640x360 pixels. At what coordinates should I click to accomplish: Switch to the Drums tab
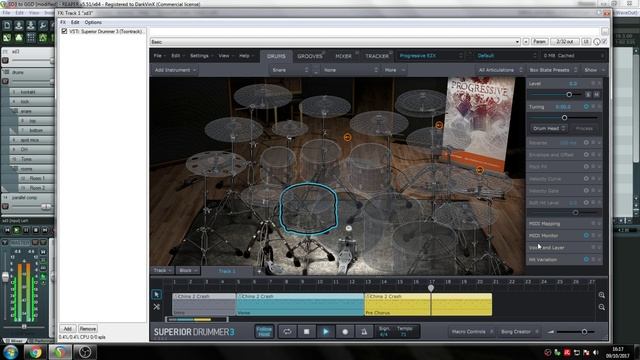click(x=276, y=56)
